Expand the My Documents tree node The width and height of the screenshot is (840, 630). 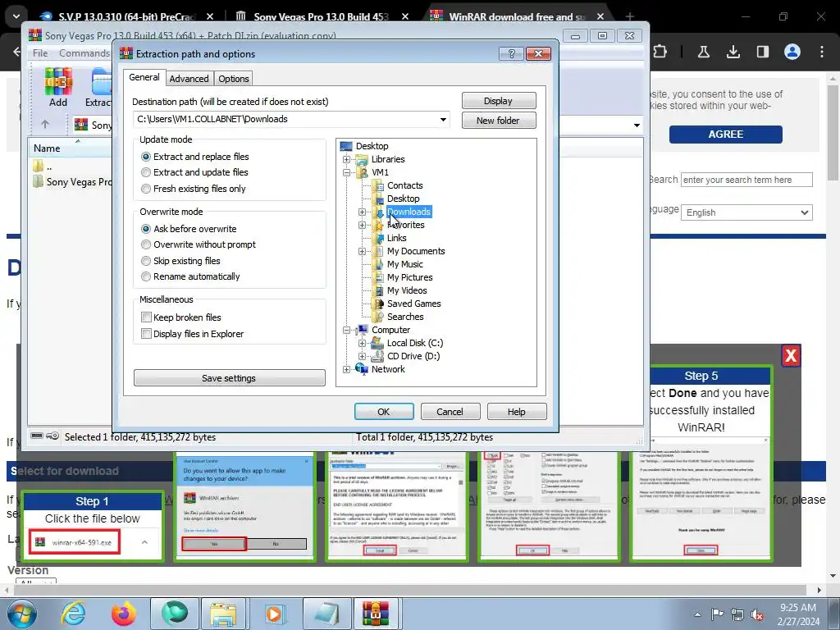(x=362, y=251)
